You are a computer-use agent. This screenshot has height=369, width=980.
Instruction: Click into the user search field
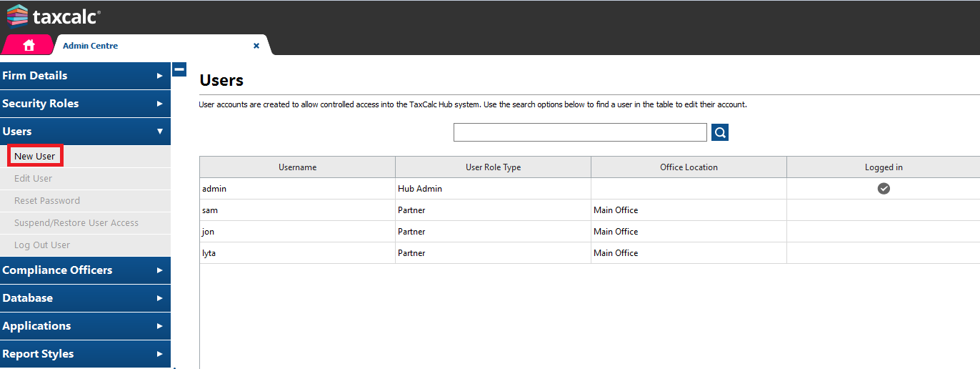click(x=579, y=132)
